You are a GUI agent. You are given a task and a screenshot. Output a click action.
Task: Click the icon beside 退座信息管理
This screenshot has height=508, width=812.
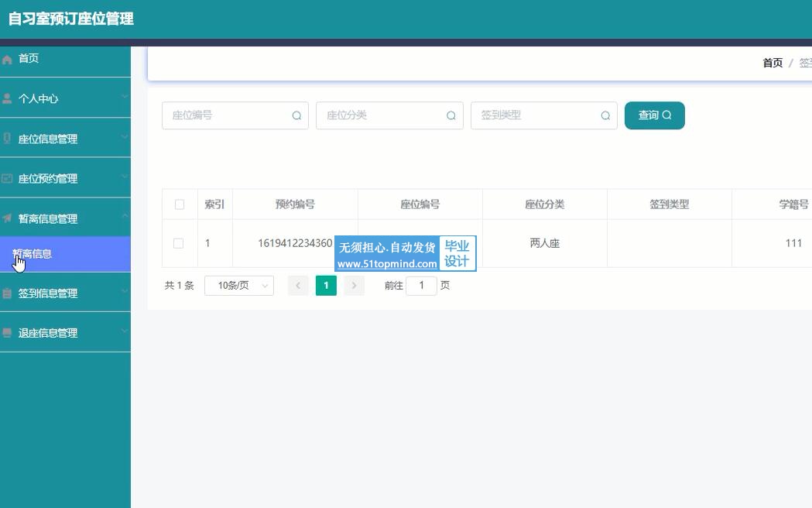(x=7, y=333)
